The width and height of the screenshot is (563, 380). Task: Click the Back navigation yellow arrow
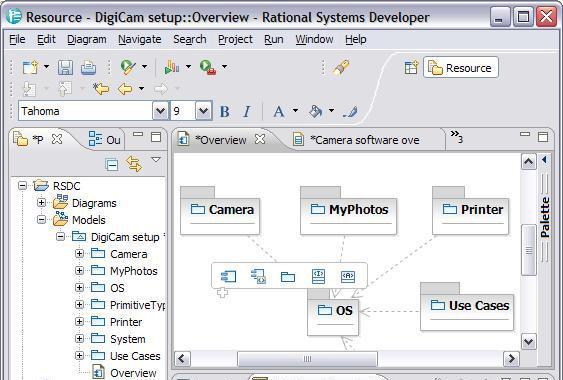[125, 88]
